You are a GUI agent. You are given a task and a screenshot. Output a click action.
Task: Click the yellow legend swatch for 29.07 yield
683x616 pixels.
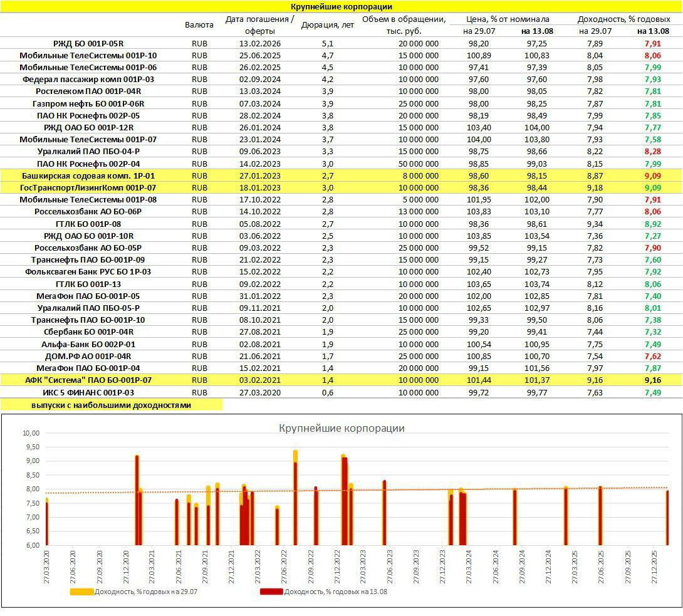click(x=81, y=592)
